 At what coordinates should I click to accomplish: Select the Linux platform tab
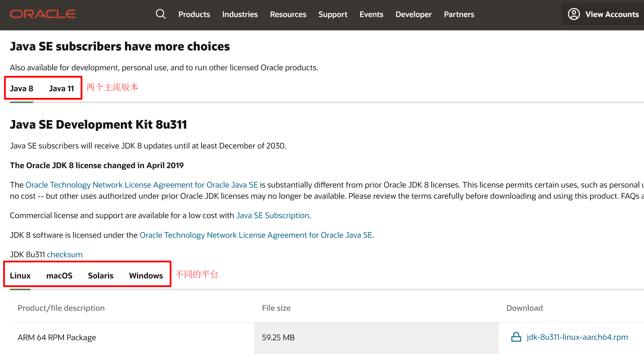coord(20,275)
